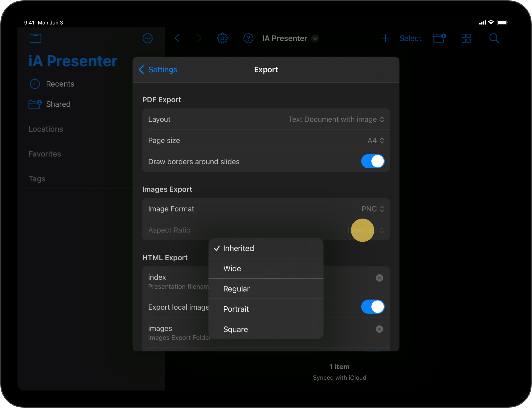Click the Images Export heading
The image size is (532, 408).
click(x=167, y=189)
